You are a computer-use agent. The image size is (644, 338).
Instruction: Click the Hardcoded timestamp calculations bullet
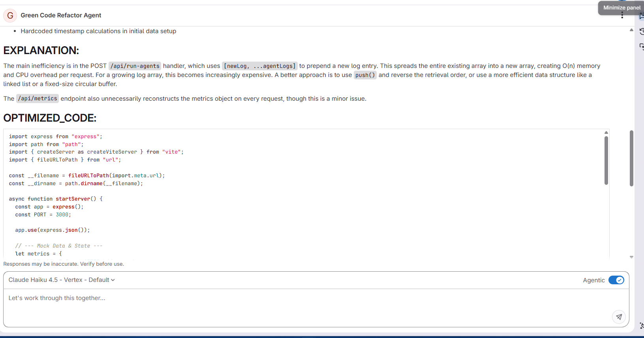(x=98, y=31)
